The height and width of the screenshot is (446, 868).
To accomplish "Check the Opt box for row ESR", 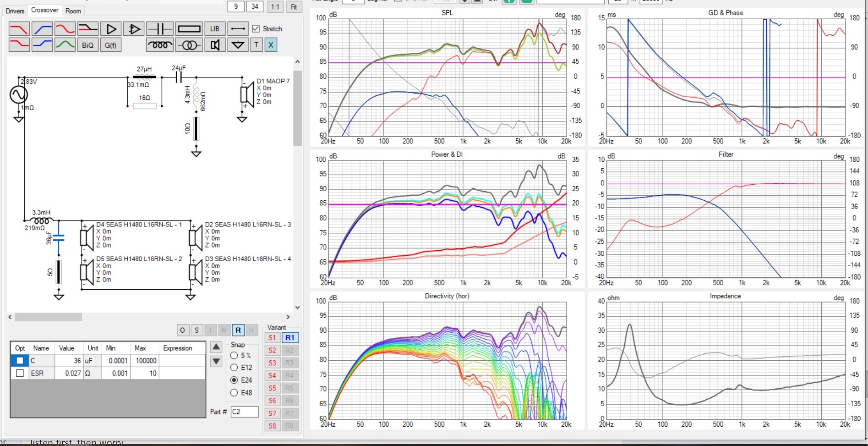I will click(x=20, y=373).
